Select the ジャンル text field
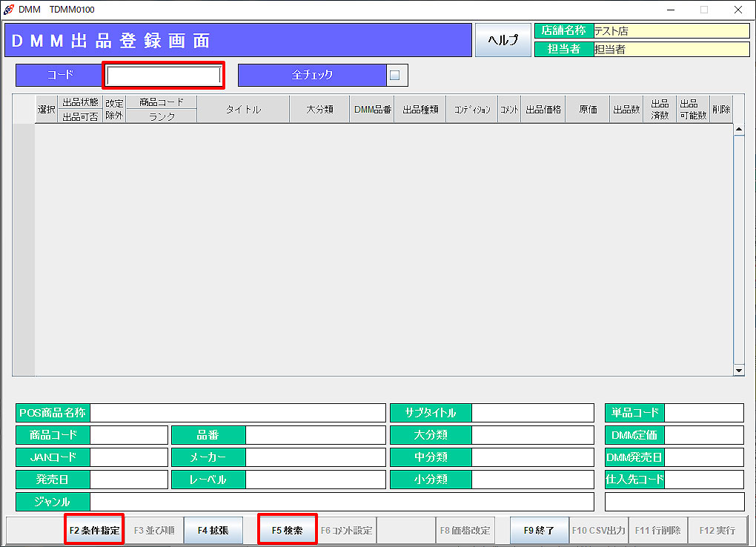The width and height of the screenshot is (756, 547). point(341,502)
